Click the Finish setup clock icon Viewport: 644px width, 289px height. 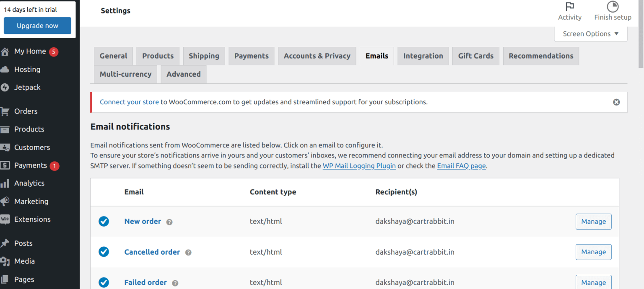[613, 7]
